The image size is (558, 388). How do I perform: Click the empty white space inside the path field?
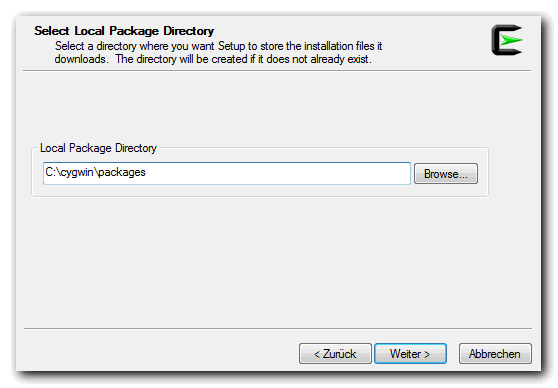click(x=278, y=173)
